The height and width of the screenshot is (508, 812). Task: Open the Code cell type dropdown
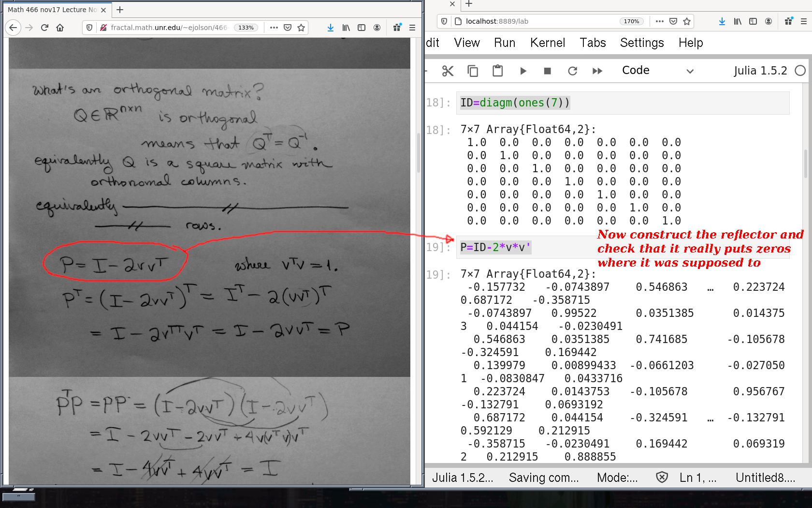click(657, 71)
